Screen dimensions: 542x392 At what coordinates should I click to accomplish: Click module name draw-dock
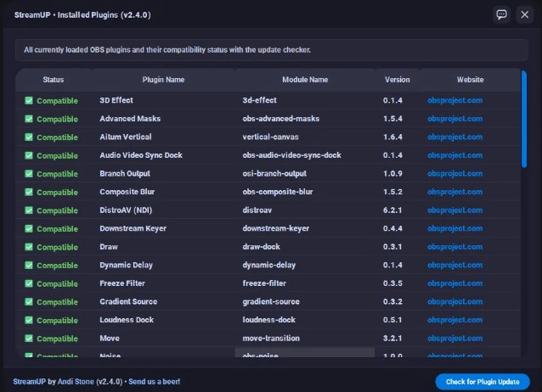[262, 247]
